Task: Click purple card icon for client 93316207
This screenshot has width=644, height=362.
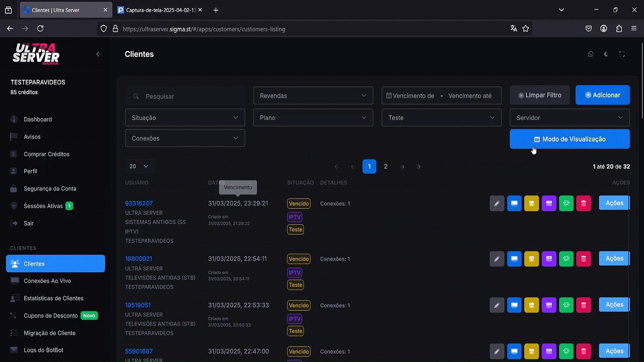Action: click(x=549, y=203)
